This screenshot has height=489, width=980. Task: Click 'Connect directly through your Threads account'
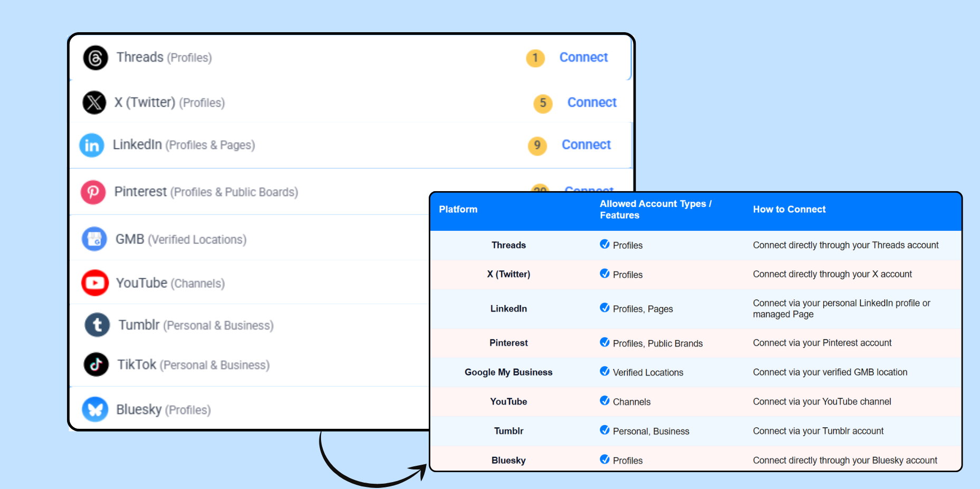845,245
